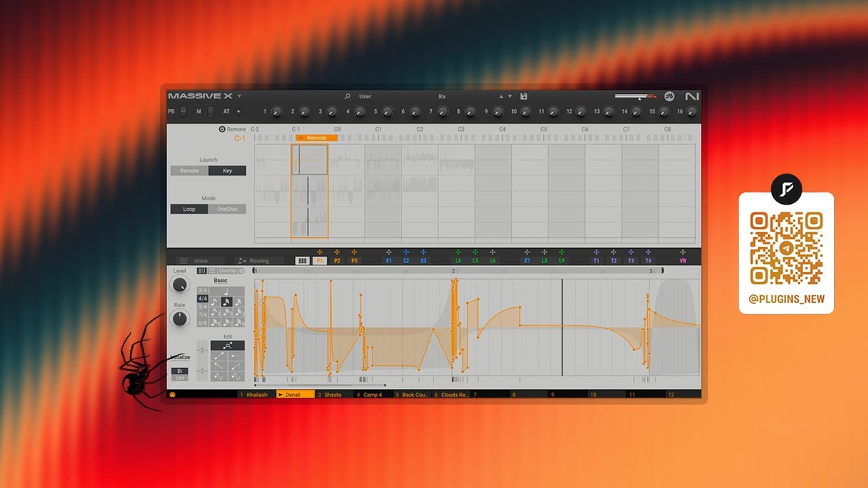This screenshot has width=868, height=488.
Task: Click the green move-arrows icon above L5
Action: tap(475, 252)
